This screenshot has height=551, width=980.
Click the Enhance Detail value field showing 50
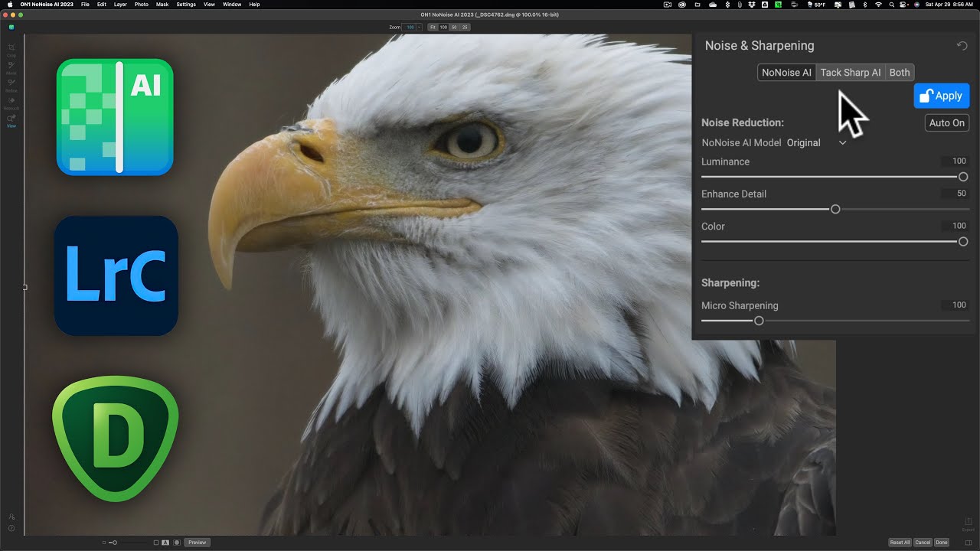[955, 194]
